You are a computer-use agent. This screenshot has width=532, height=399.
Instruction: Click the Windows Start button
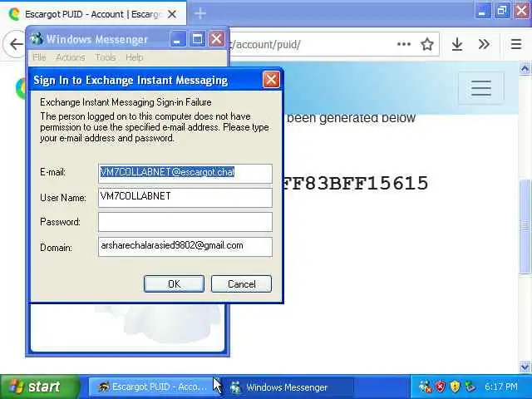click(38, 387)
